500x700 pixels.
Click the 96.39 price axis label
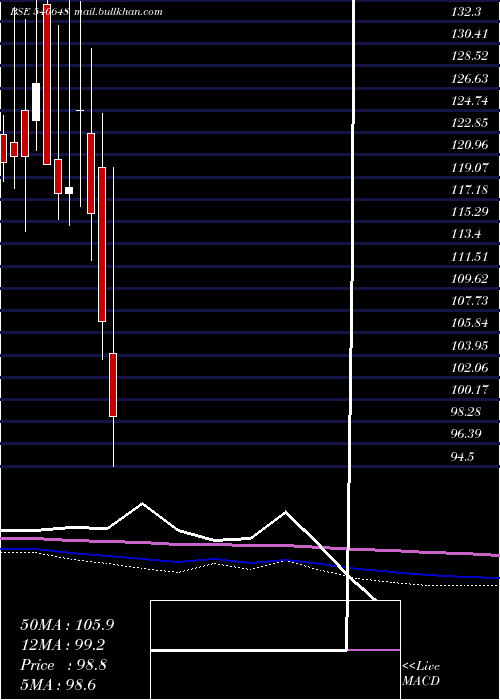coord(467,434)
